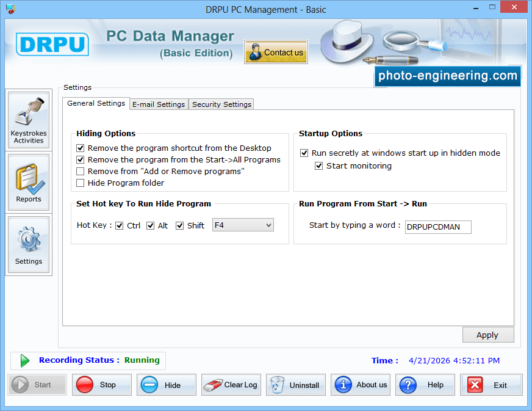Click the Startup Options heading
The image size is (532, 411).
pos(331,134)
